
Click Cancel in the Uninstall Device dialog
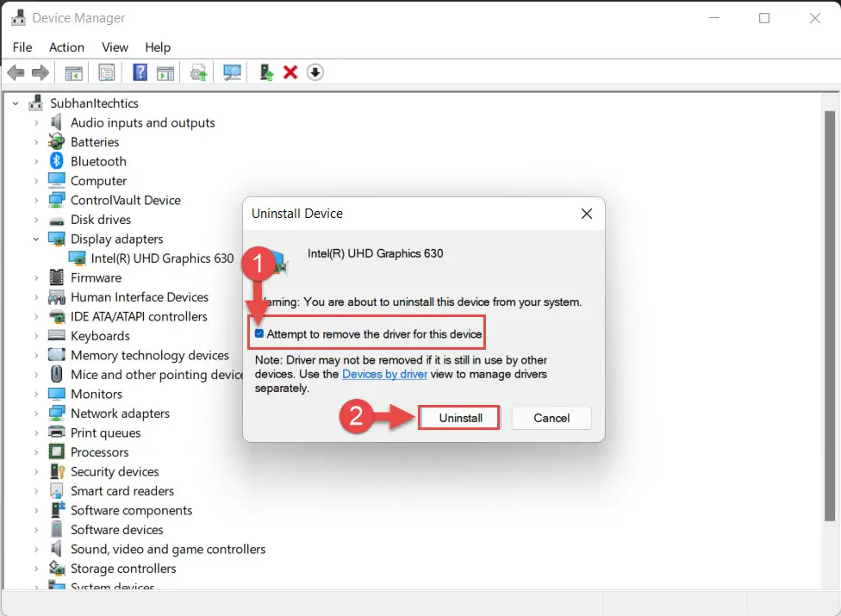[551, 418]
